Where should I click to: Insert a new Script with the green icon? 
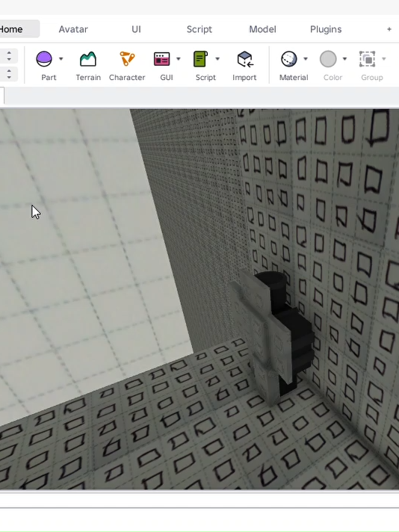point(200,59)
